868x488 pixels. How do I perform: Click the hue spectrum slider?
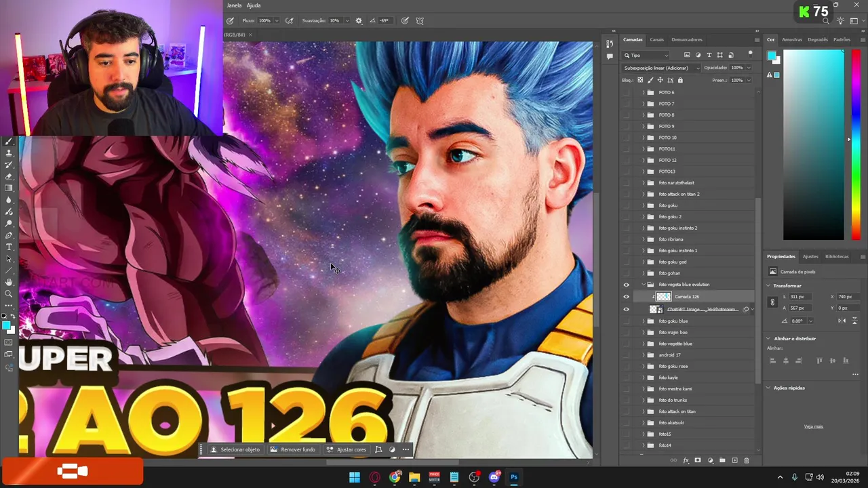coord(856,144)
